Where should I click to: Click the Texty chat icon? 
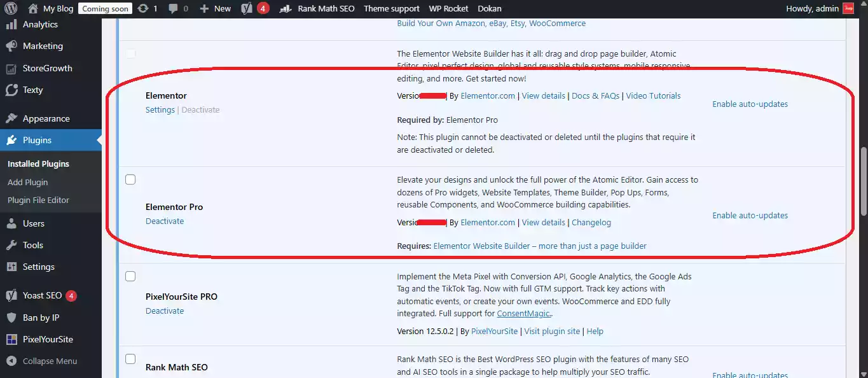[11, 90]
